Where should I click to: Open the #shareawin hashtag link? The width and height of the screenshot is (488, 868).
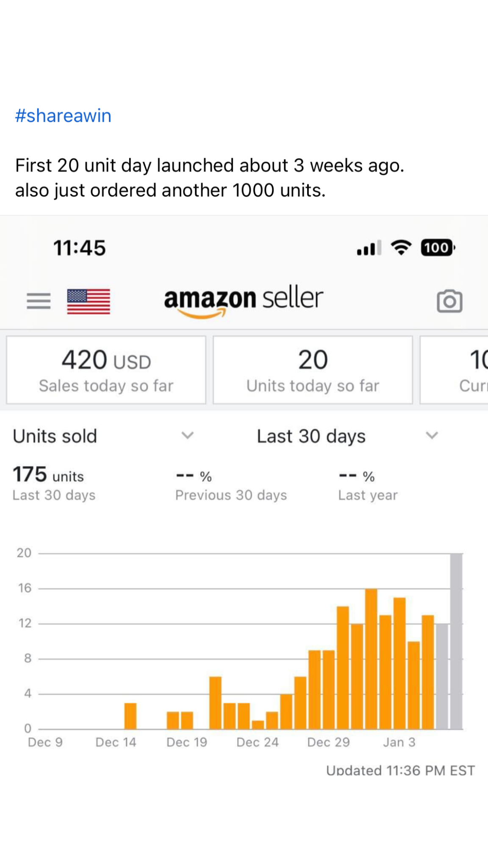pos(63,116)
